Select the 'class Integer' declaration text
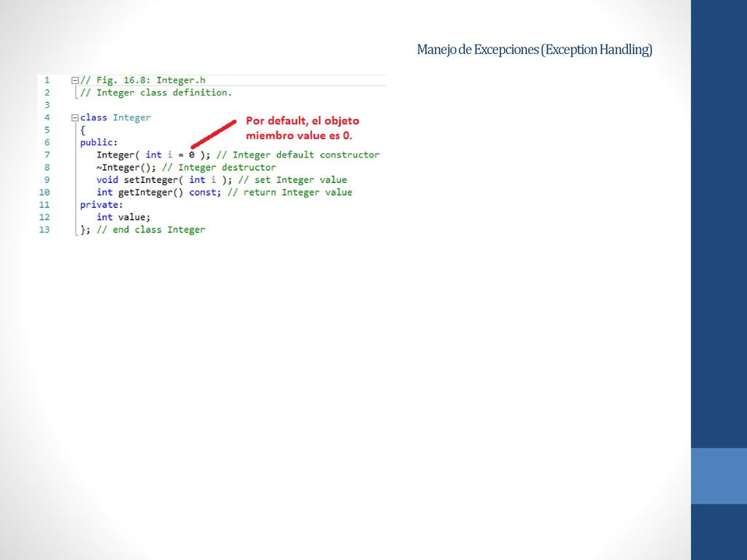Viewport: 747px width, 560px height. (115, 117)
